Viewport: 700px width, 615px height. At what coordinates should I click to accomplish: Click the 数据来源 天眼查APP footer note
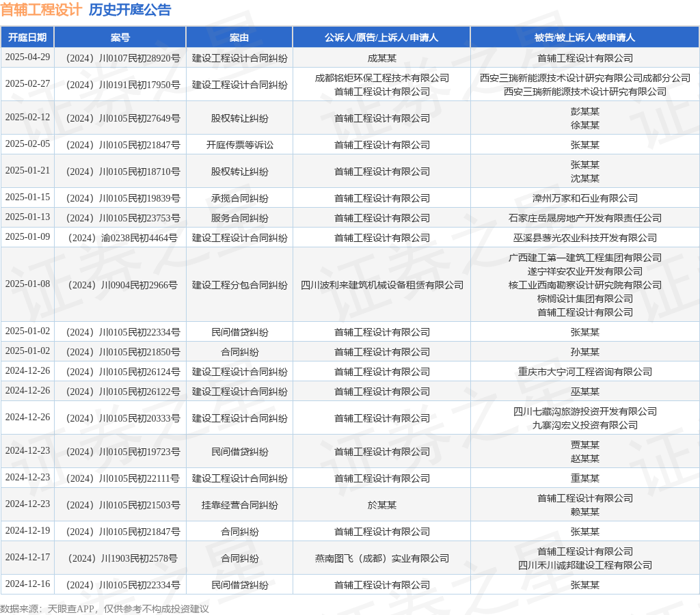(105, 609)
